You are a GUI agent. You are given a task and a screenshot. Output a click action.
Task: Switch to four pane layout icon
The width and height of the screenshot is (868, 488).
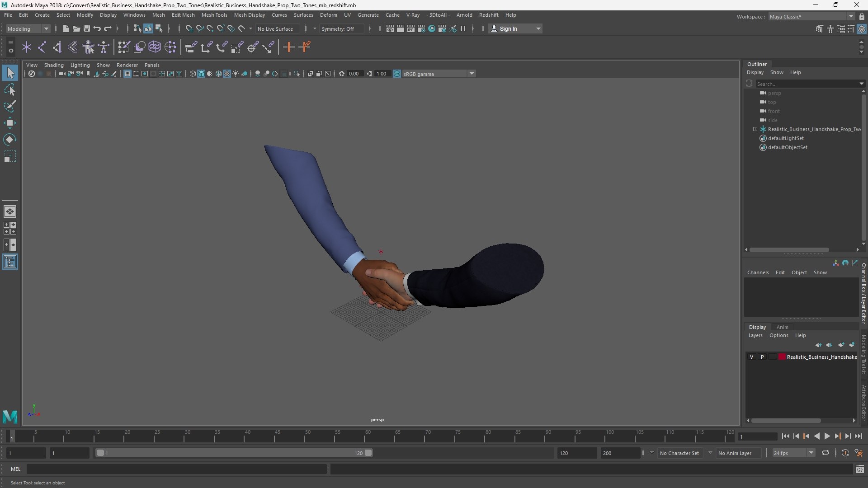point(10,228)
